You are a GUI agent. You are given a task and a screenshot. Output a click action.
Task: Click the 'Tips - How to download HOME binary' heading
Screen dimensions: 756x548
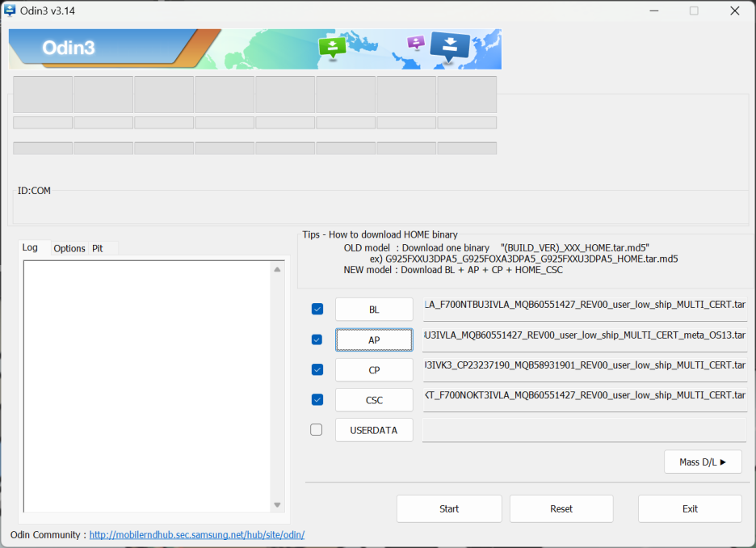[380, 234]
